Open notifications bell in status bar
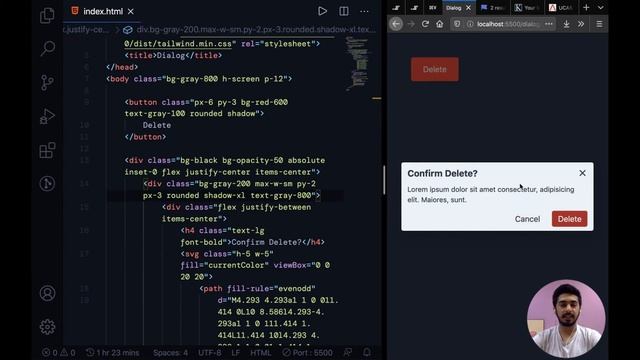640x360 pixels. (x=367, y=352)
